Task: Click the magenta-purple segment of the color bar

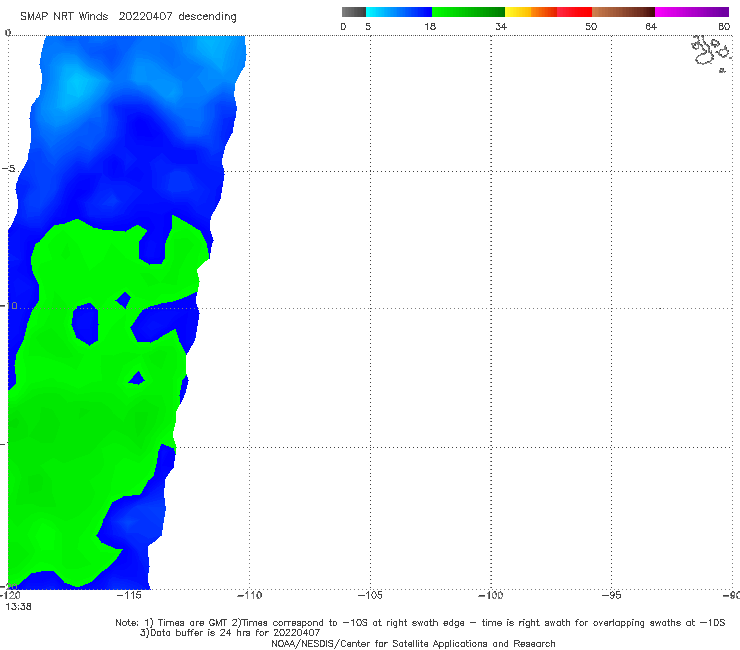Action: pyautogui.click(x=692, y=12)
